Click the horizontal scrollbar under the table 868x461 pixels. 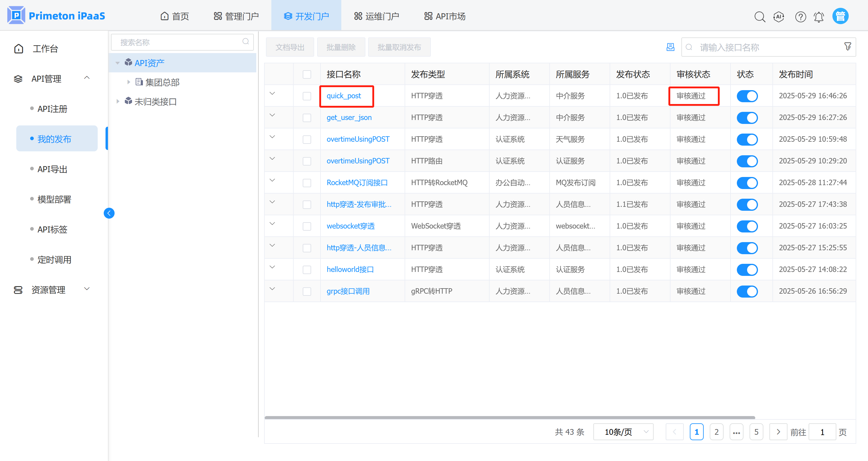click(510, 417)
